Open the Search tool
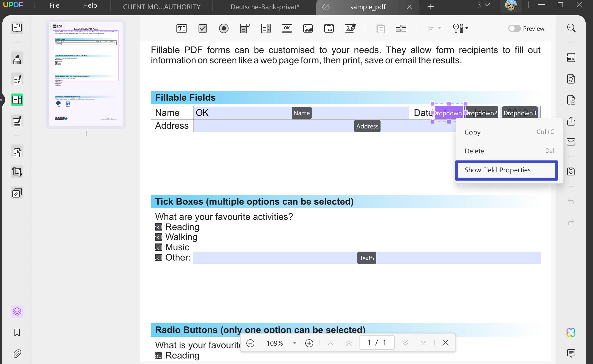This screenshot has height=364, width=593. (x=571, y=28)
